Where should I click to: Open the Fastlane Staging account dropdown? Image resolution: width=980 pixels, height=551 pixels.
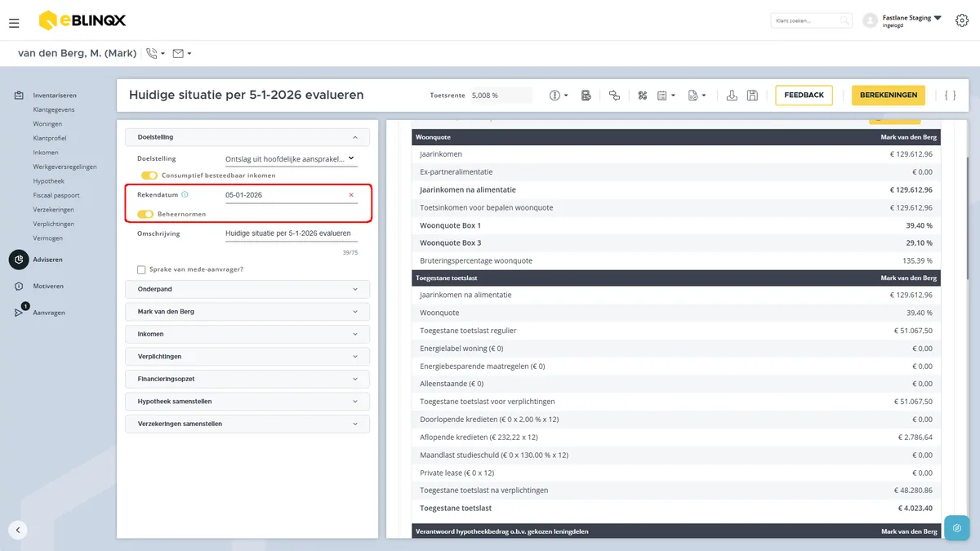(x=902, y=20)
